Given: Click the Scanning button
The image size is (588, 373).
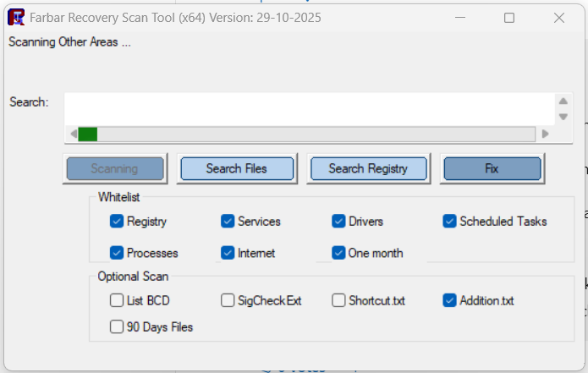Looking at the screenshot, I should click(x=115, y=168).
